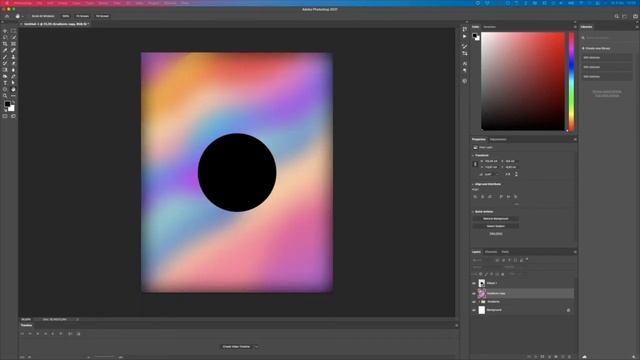Select the Zoom magnifier tool
This screenshot has width=640, height=360.
point(5,96)
